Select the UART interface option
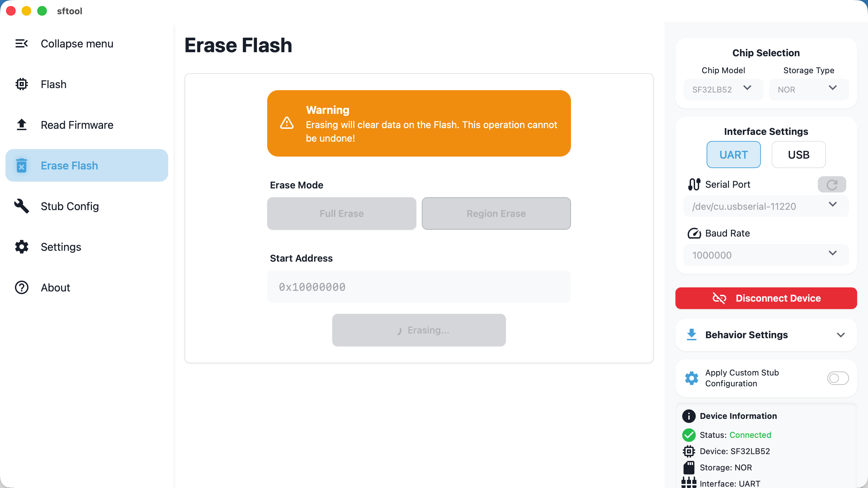The width and height of the screenshot is (868, 488). click(x=733, y=155)
